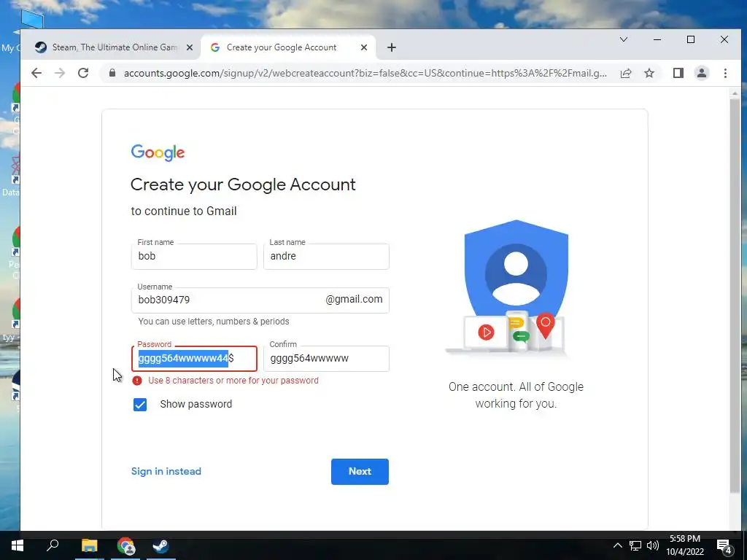The image size is (747, 560).
Task: Click the Steam taskbar icon
Action: (161, 545)
